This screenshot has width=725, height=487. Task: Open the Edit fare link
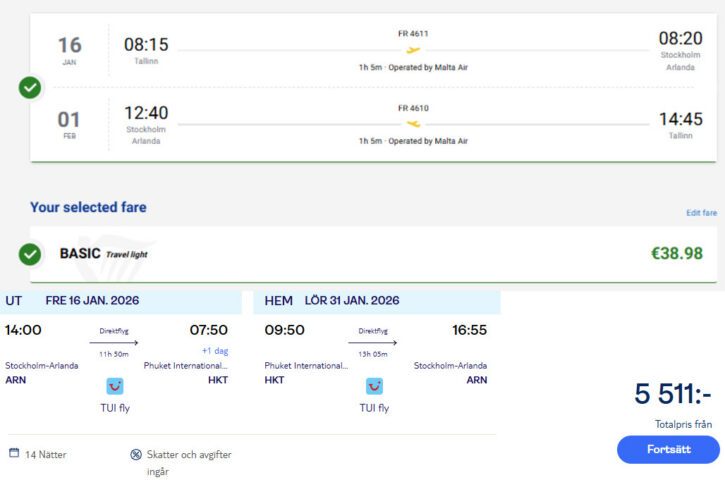pyautogui.click(x=701, y=213)
